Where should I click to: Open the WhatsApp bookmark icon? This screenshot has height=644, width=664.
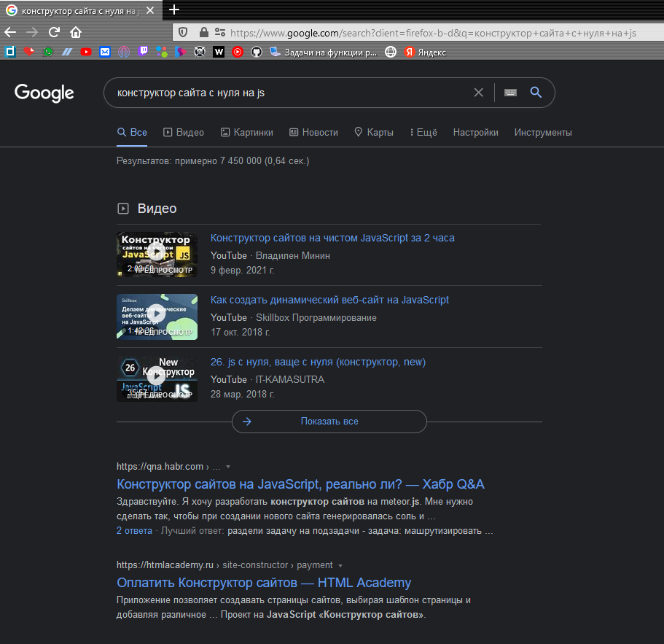coord(48,52)
